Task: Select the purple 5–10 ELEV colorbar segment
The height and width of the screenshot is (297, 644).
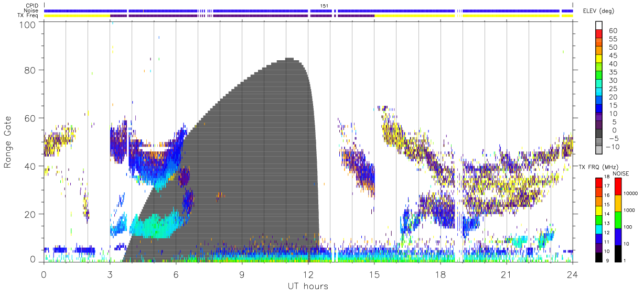Action: (x=598, y=117)
